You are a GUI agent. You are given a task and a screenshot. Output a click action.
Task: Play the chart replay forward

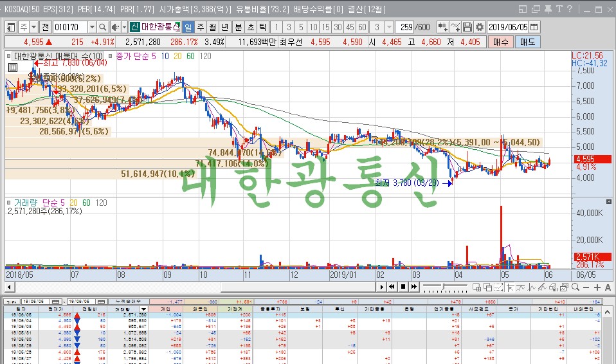tap(381, 287)
